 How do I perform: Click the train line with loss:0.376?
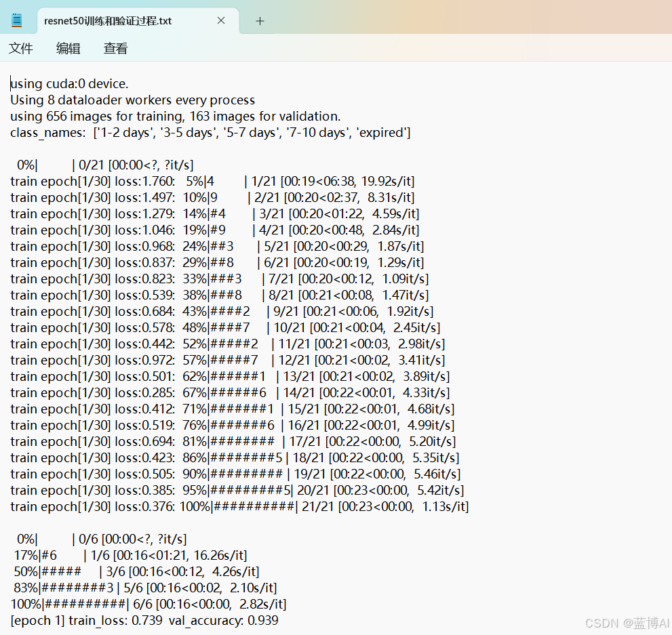point(239,506)
